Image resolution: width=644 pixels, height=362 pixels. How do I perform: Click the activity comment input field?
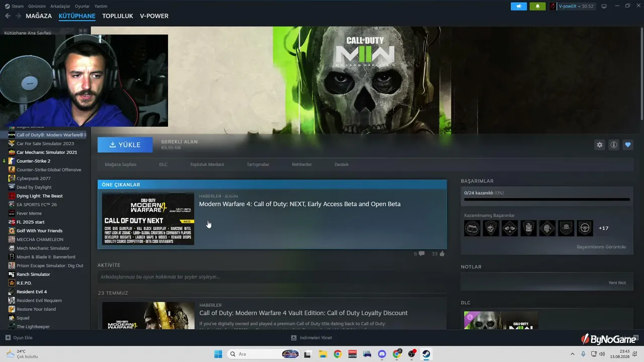pyautogui.click(x=272, y=277)
